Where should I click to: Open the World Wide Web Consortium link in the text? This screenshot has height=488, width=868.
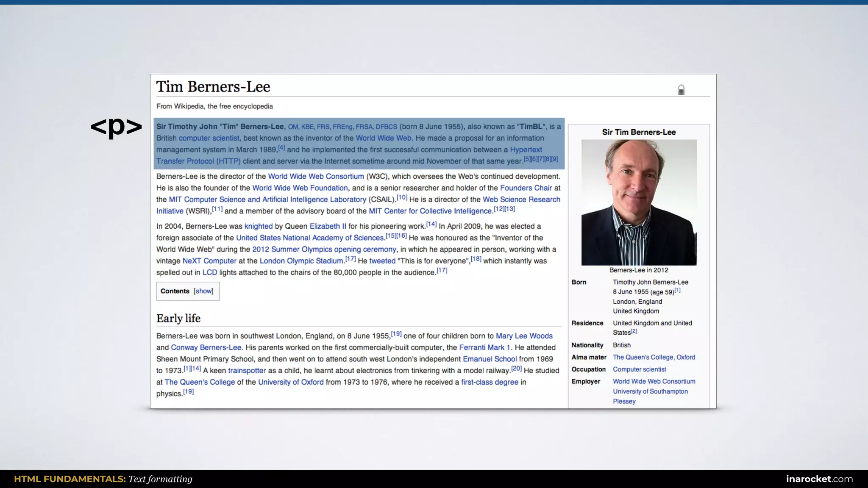click(x=316, y=177)
